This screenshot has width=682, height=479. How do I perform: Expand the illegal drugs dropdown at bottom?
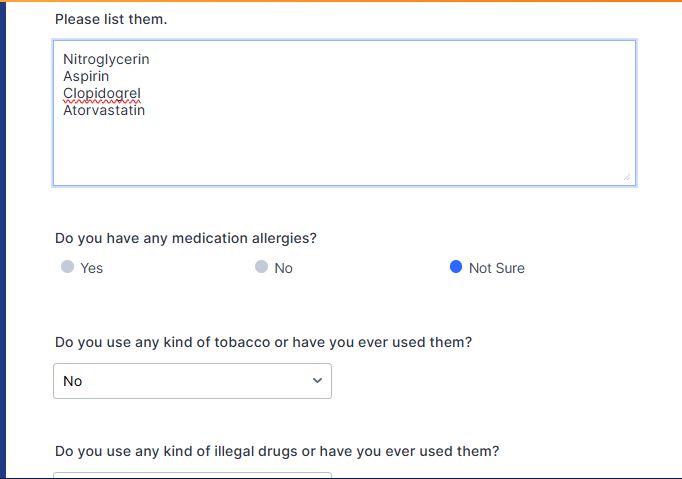pos(192,475)
